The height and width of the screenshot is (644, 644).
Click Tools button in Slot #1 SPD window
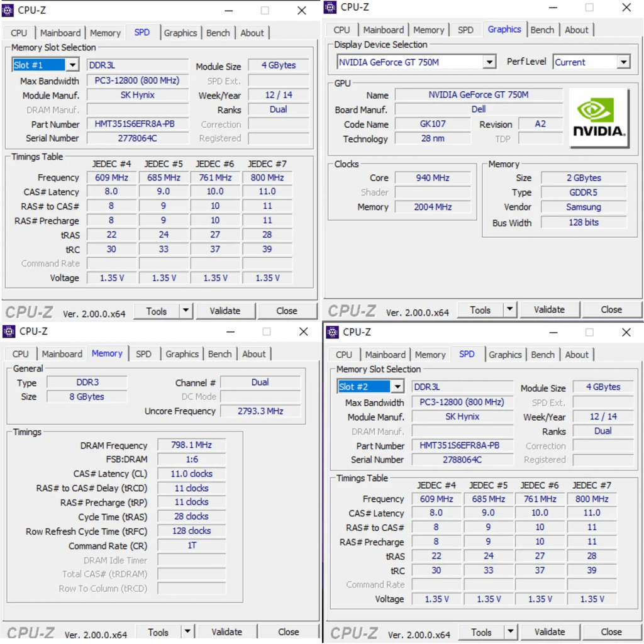(157, 311)
